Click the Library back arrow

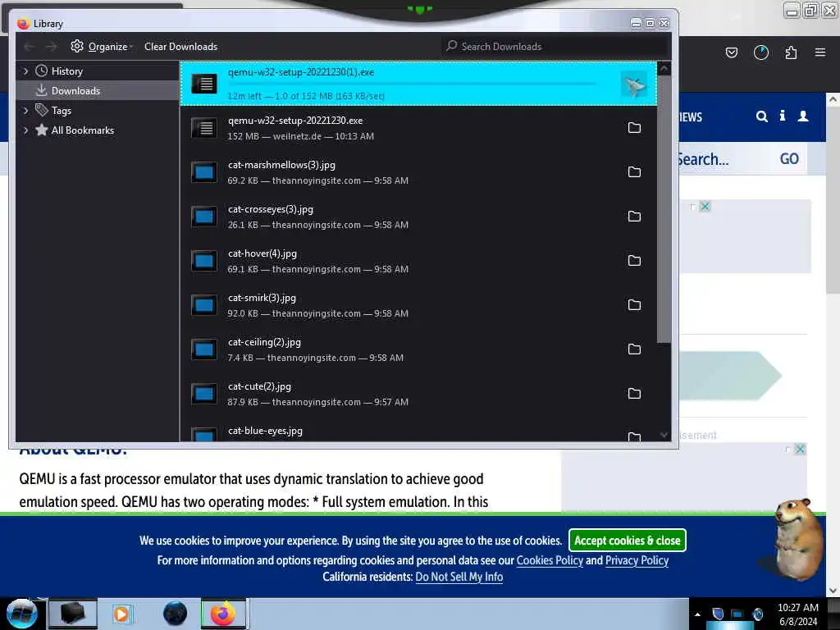pyautogui.click(x=30, y=47)
